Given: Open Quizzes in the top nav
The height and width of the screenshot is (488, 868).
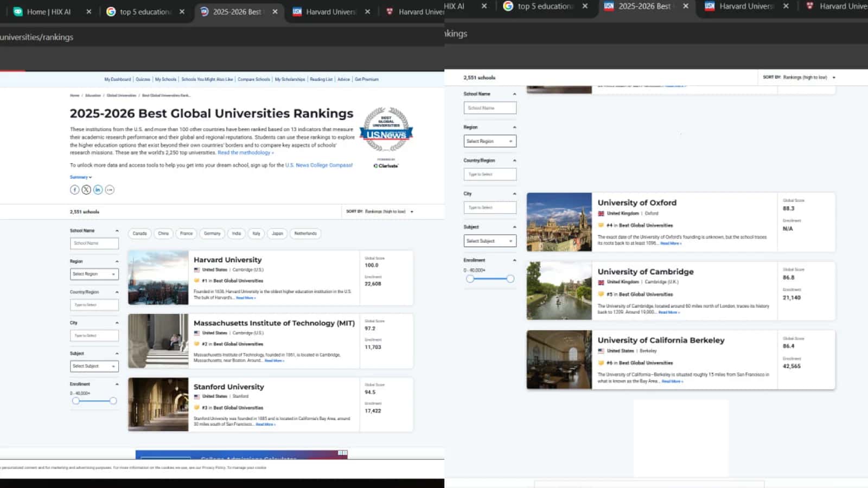Looking at the screenshot, I should click(x=143, y=79).
